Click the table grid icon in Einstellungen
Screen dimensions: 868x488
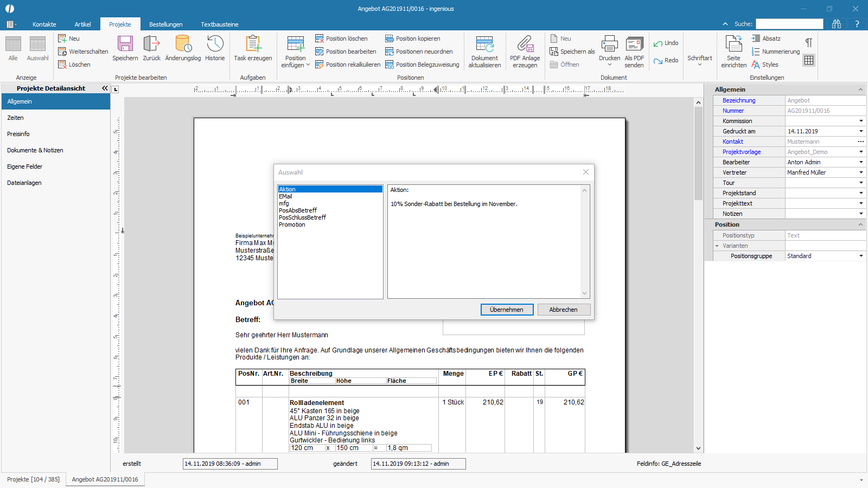click(x=809, y=60)
